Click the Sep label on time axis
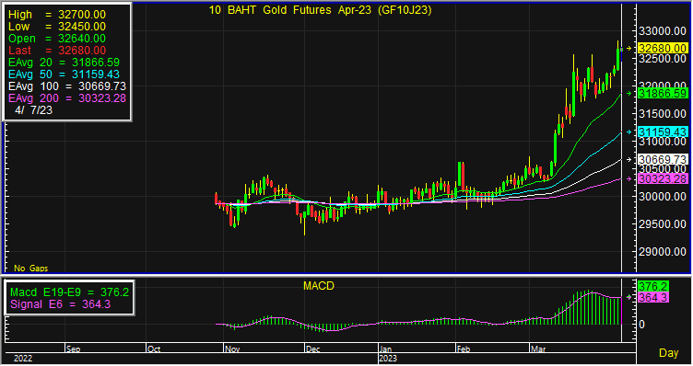This screenshot has width=693, height=366. 73,349
